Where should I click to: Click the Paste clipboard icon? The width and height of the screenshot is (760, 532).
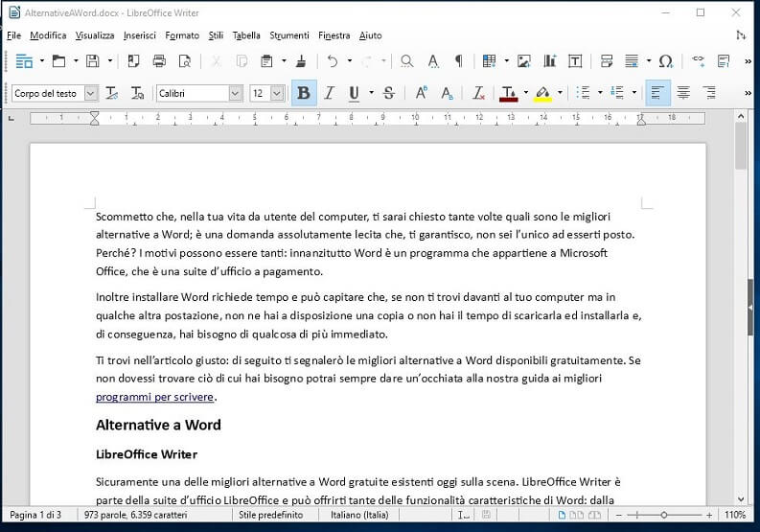(x=266, y=61)
